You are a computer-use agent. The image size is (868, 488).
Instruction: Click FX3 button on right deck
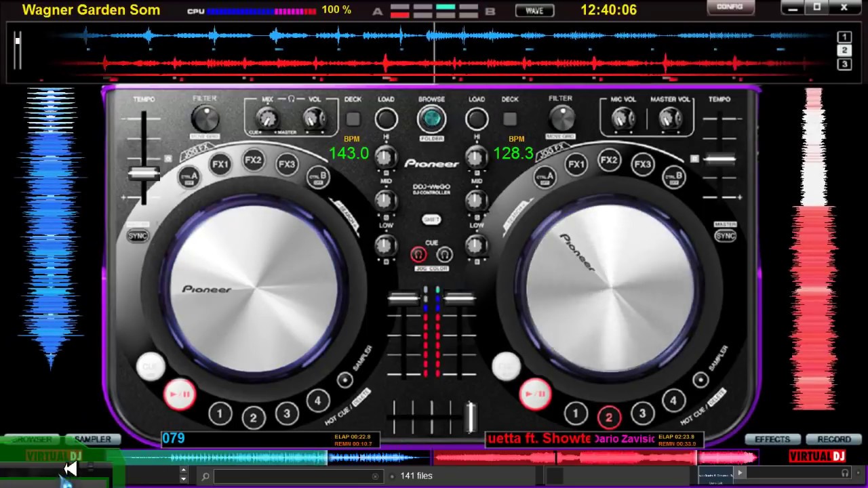point(643,164)
